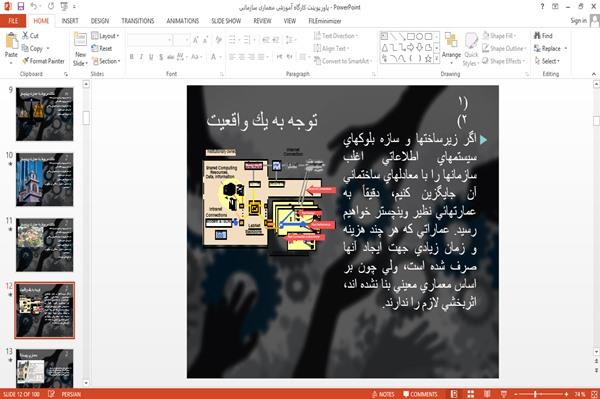Toggle Bold formatting
The height and width of the screenshot is (399, 600).
[x=132, y=57]
